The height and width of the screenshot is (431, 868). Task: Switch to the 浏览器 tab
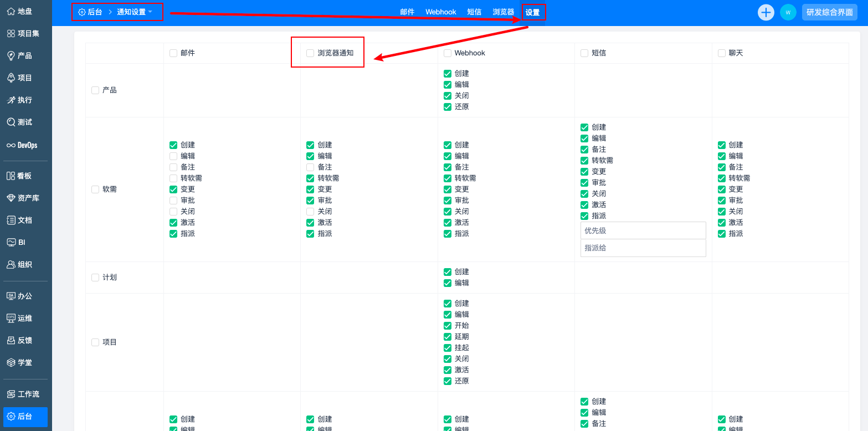tap(503, 12)
